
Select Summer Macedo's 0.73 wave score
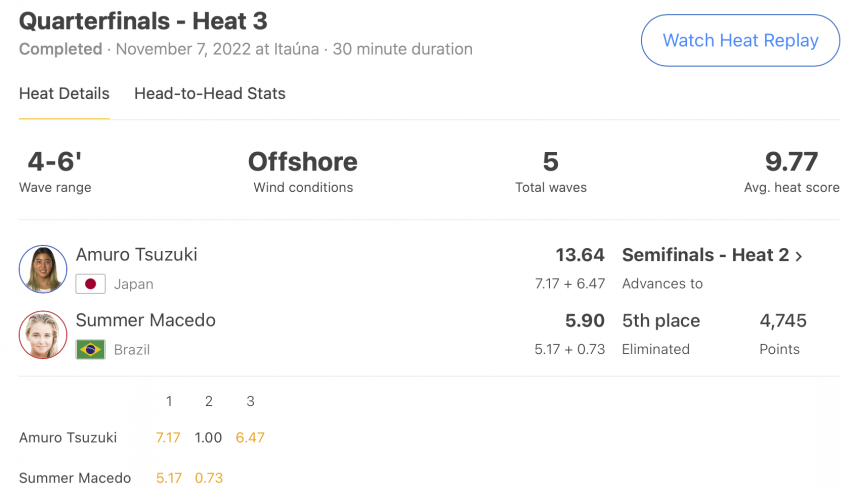point(209,478)
